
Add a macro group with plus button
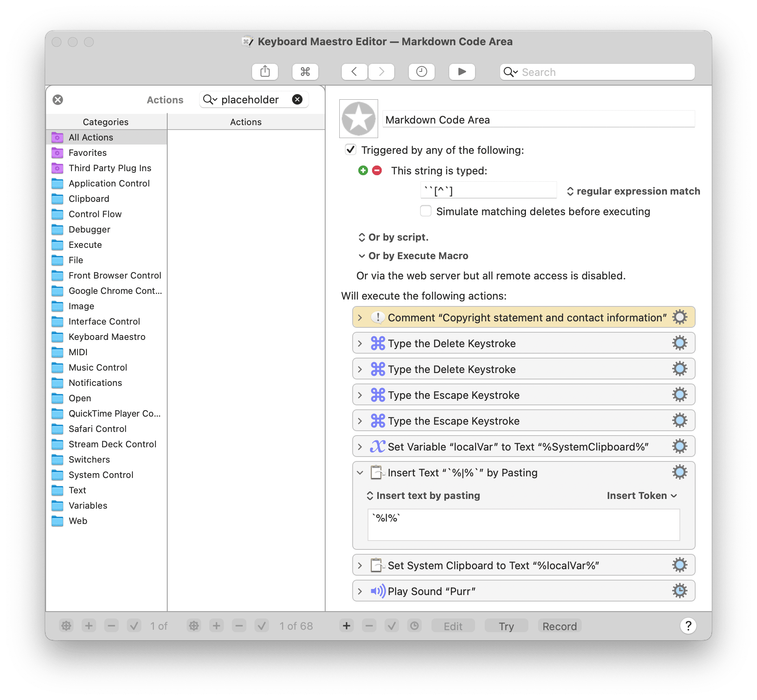click(89, 626)
